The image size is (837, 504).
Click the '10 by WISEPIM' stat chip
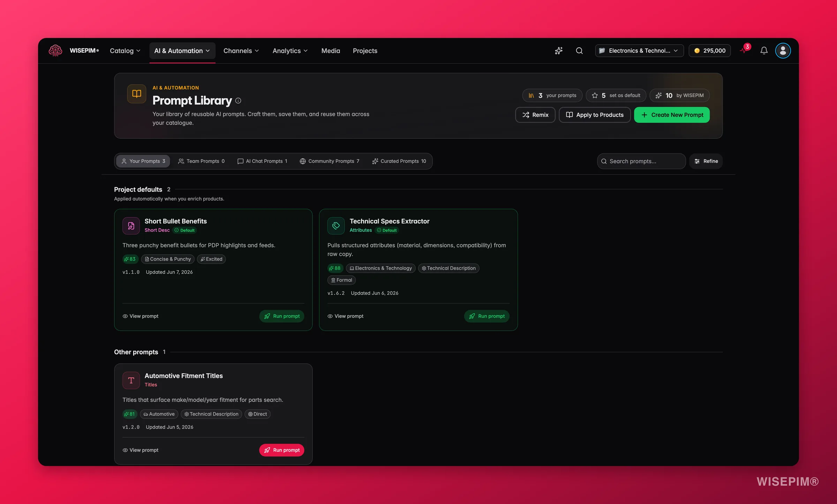(680, 95)
